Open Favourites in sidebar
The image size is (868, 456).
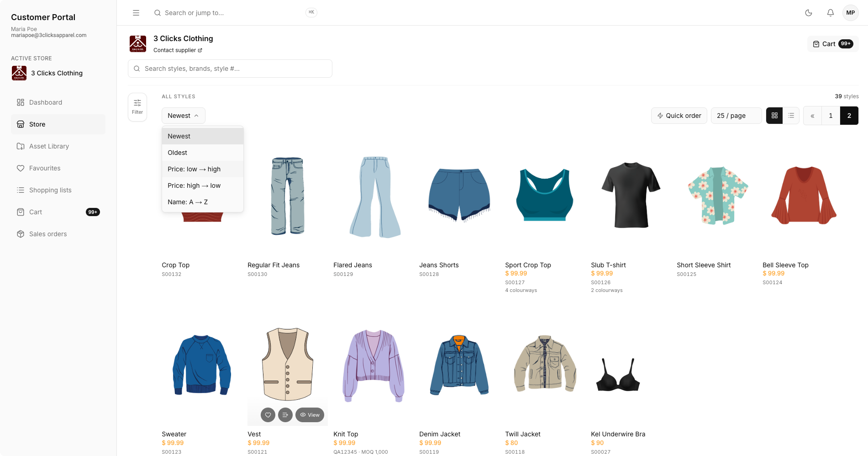point(58,168)
